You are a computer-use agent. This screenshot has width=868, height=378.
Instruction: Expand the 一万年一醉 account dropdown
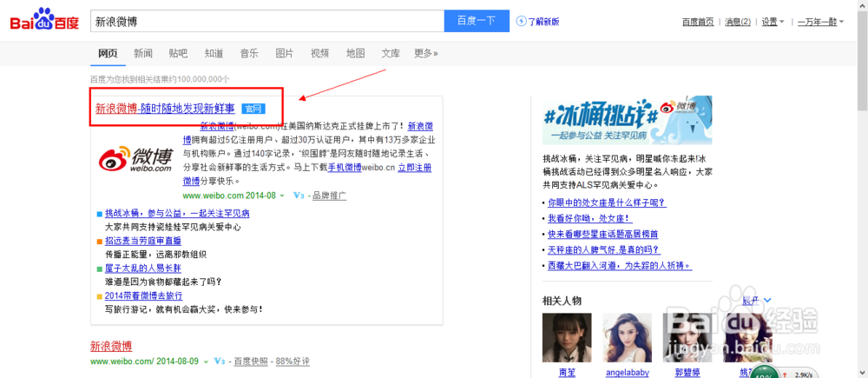pyautogui.click(x=820, y=22)
